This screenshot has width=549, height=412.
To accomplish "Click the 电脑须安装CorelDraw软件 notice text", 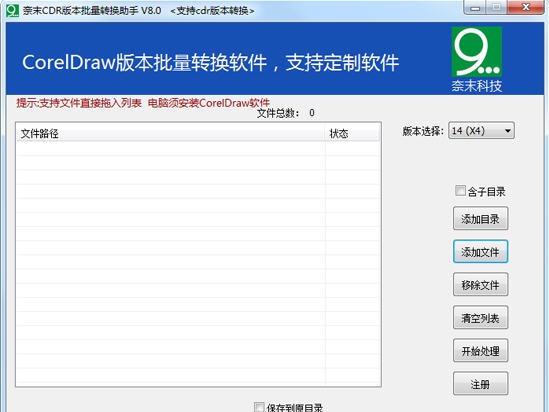I will [x=209, y=103].
